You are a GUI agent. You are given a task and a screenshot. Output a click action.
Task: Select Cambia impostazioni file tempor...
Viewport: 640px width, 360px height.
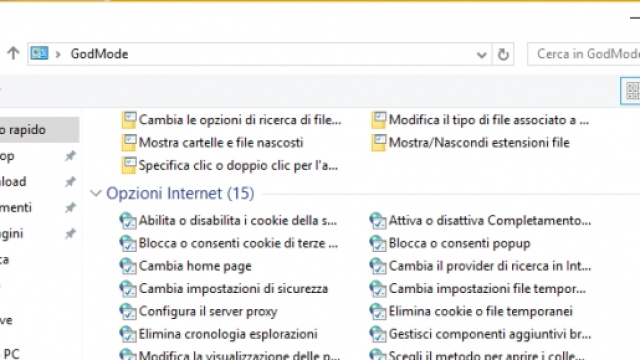(x=487, y=289)
